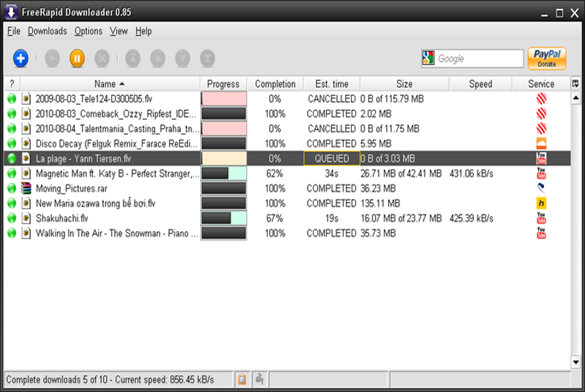This screenshot has height=392, width=585.
Task: Click the 431.06 kB/s speed value
Action: coord(472,174)
